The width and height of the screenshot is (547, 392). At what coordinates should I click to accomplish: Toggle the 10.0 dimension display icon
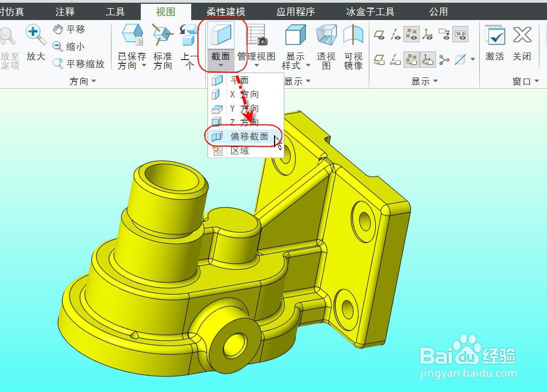pos(460,35)
